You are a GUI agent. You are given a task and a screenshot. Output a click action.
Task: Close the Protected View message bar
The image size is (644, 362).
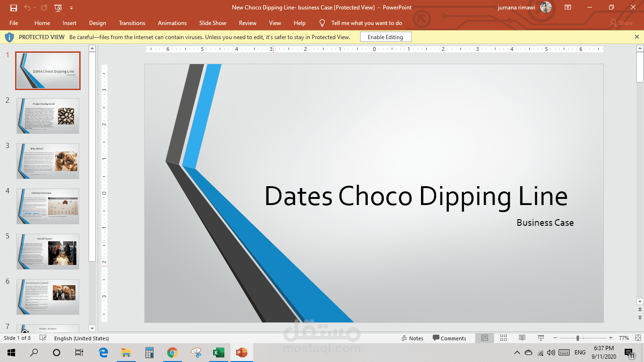637,37
